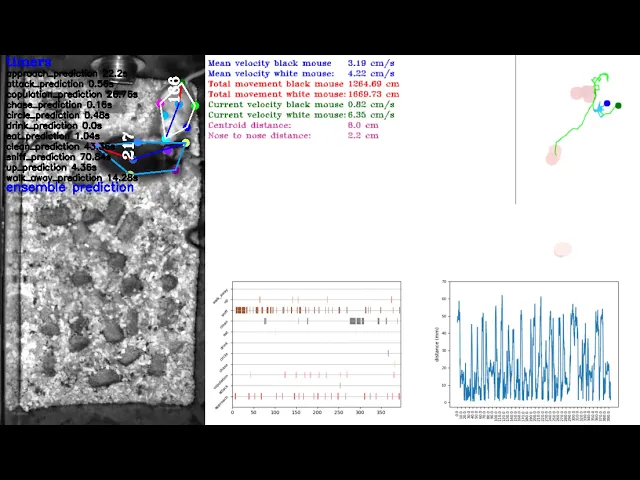The height and width of the screenshot is (480, 640).
Task: Click the 'Mean velocity white mouse:' label
Action: pyautogui.click(x=271, y=73)
